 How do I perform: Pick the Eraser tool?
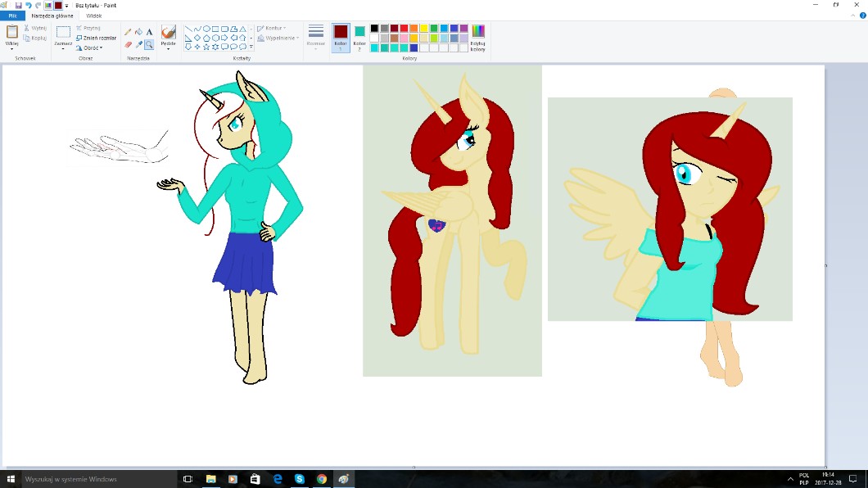(128, 44)
